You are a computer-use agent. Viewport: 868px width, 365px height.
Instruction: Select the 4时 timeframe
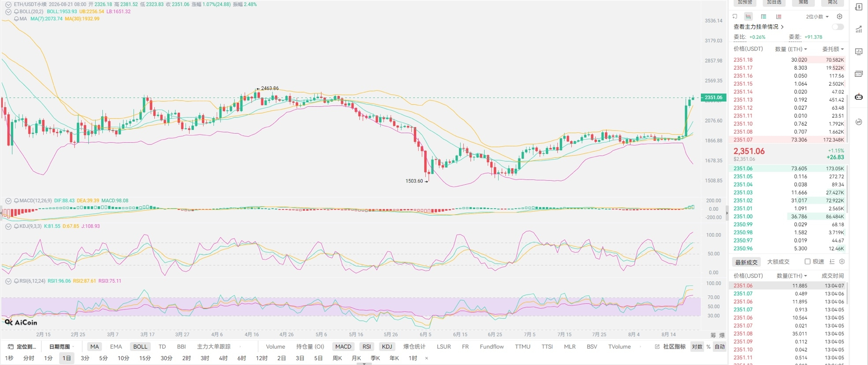[x=223, y=358]
